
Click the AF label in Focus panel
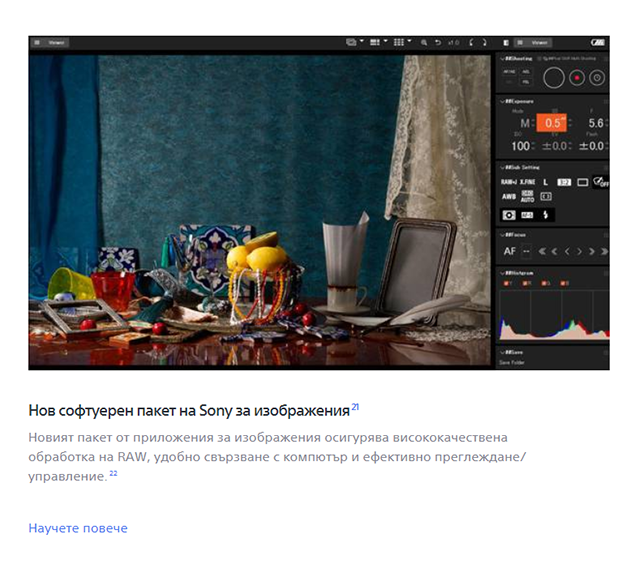click(509, 252)
